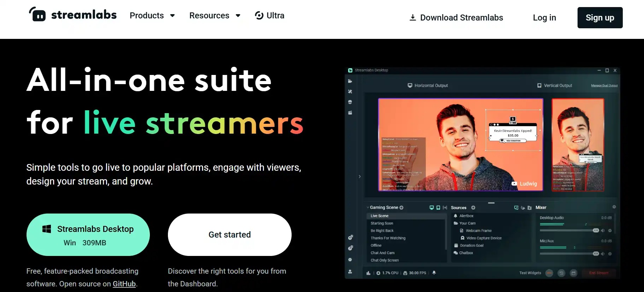Screen dimensions: 644x292
Task: Click the KevinStreamlabs tipped alert widget
Action: (513, 130)
